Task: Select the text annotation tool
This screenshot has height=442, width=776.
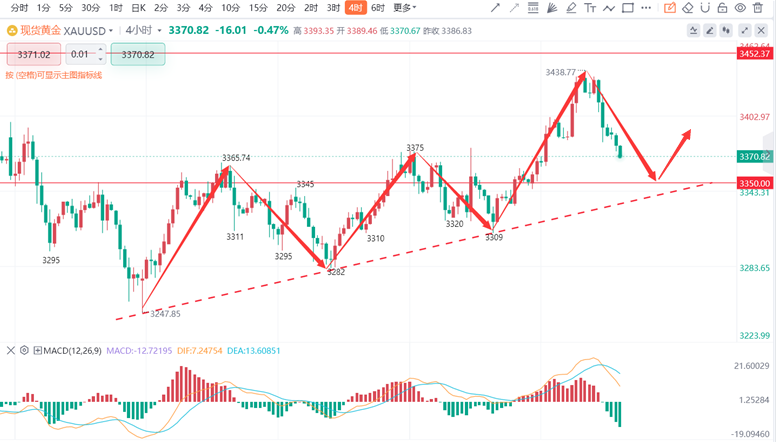Action: tap(589, 8)
